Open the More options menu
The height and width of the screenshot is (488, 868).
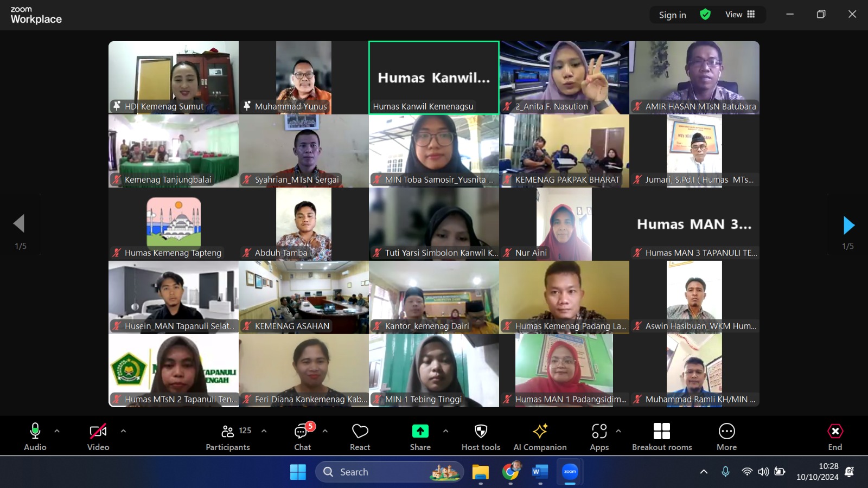point(726,436)
